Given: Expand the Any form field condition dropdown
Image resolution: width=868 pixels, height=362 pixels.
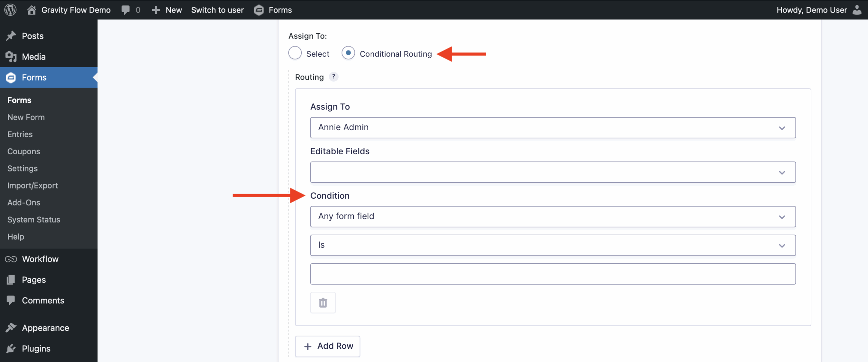Looking at the screenshot, I should (x=553, y=217).
